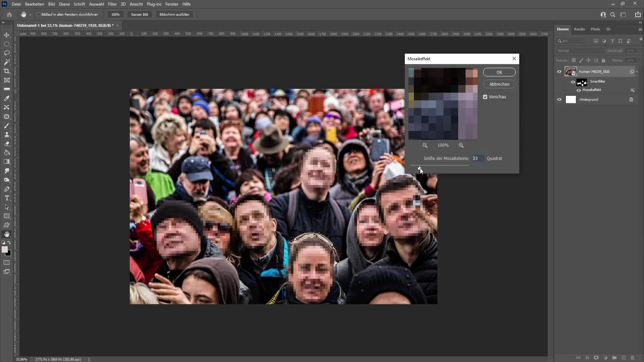This screenshot has height=362, width=644.
Task: Open Fenster menu in menu bar
Action: pyautogui.click(x=172, y=4)
